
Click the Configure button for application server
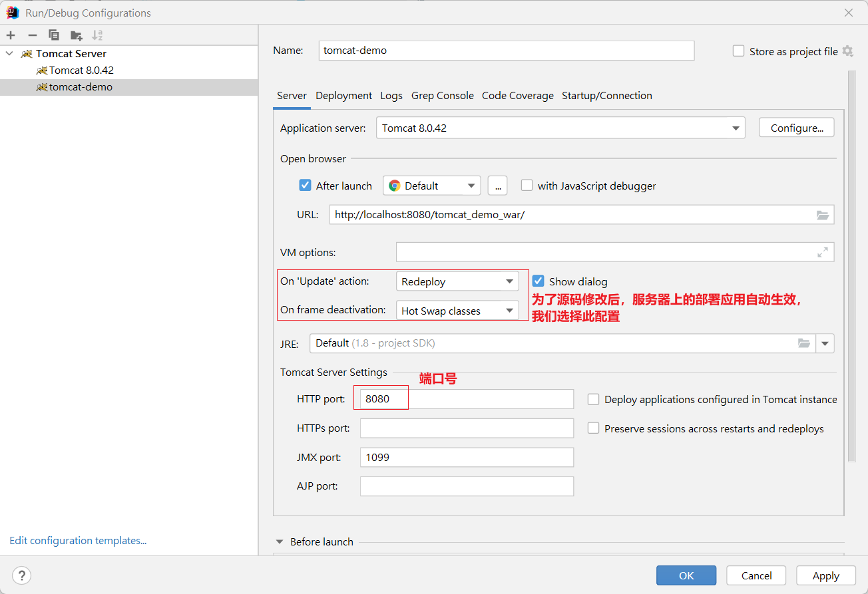[796, 127]
